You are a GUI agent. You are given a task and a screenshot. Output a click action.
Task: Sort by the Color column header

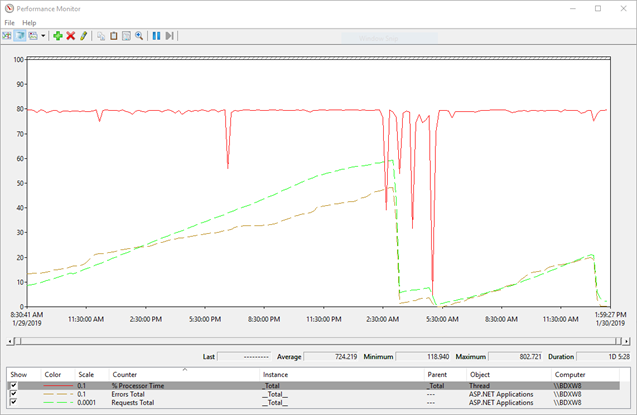coord(58,374)
